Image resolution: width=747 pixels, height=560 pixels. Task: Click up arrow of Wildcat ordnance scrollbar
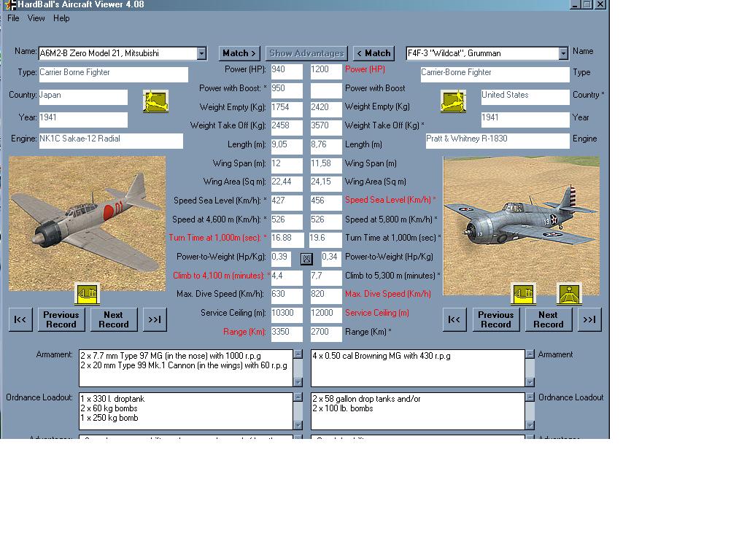coord(530,397)
